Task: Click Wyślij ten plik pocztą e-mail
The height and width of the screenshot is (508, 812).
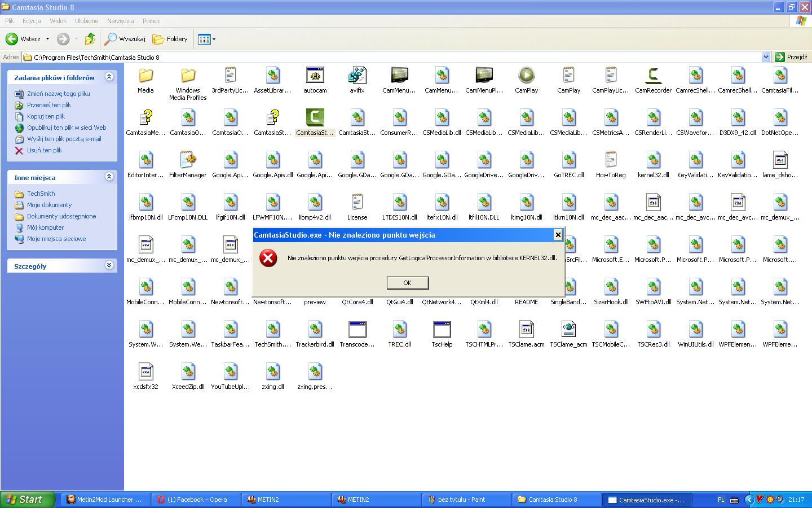Action: pyautogui.click(x=64, y=139)
